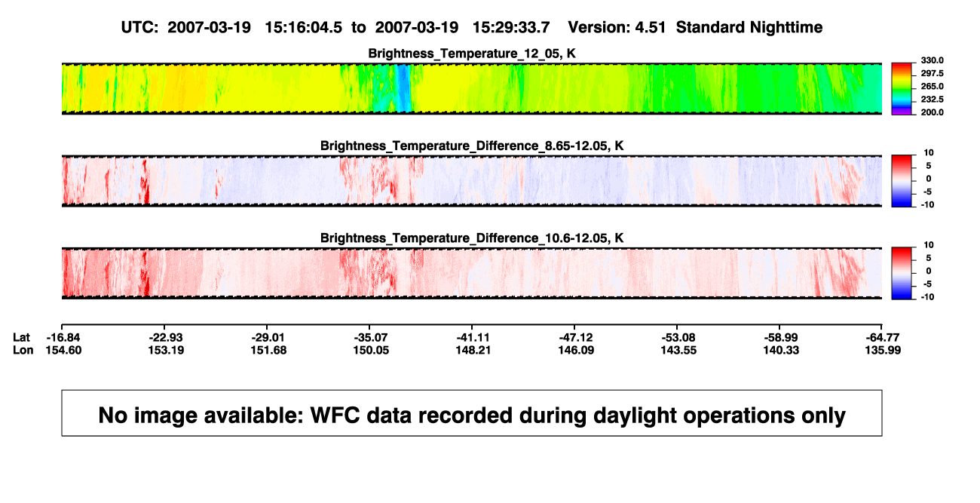
Task: Click the 12.05 brightness temperature image strip
Action: pyautogui.click(x=471, y=88)
